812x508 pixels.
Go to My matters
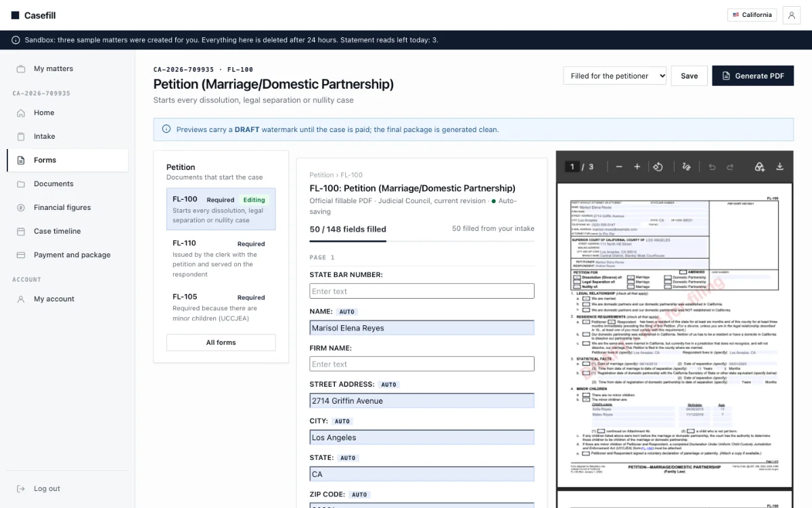(x=68, y=69)
